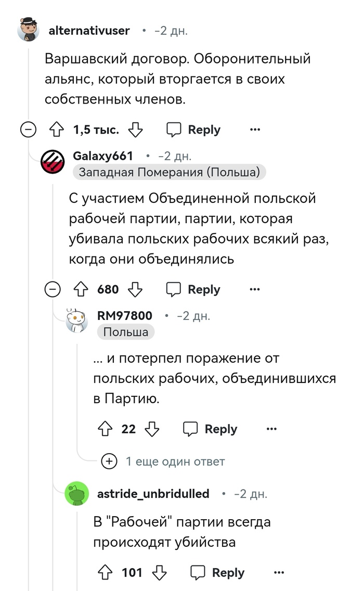Upvote RM97800's comment with 22 votes
Image resolution: width=364 pixels, height=591 pixels.
click(x=105, y=429)
